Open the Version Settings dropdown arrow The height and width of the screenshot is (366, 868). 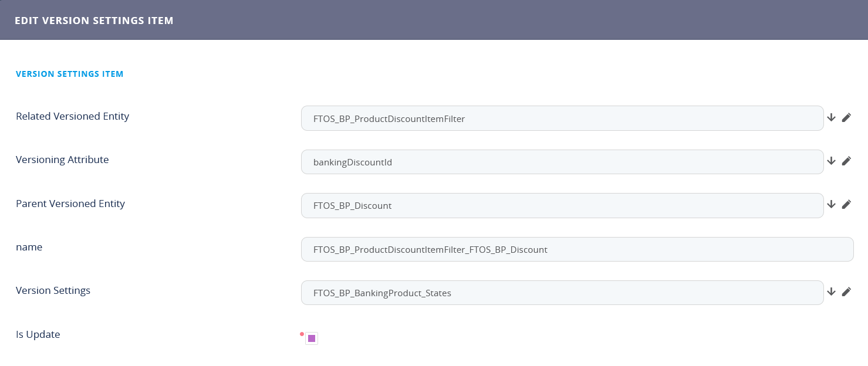pos(831,292)
